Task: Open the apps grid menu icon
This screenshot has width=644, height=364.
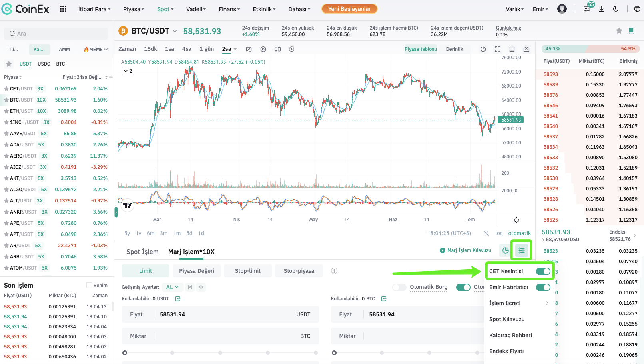Action: pyautogui.click(x=63, y=9)
